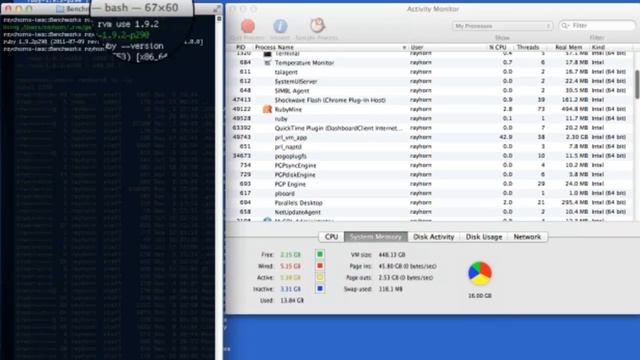
Task: Click the Activity Monitor window title
Action: (433, 9)
